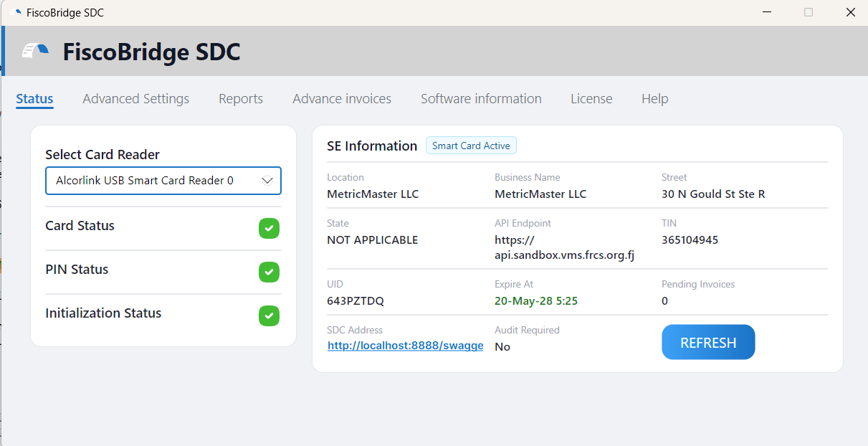Click the REFRESH button
Viewport: 868px width, 446px height.
pos(708,342)
